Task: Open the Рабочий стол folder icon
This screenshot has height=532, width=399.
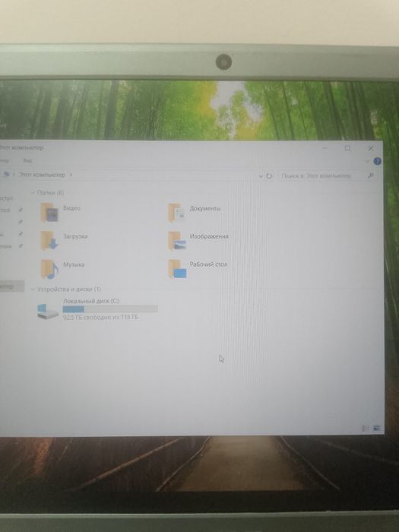Action: 177,269
